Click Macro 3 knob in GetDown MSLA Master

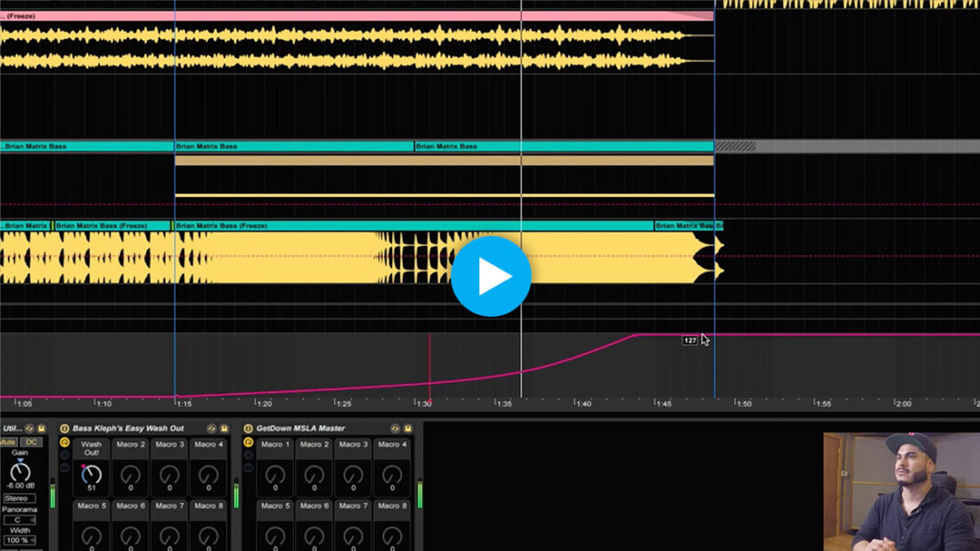coord(353,474)
